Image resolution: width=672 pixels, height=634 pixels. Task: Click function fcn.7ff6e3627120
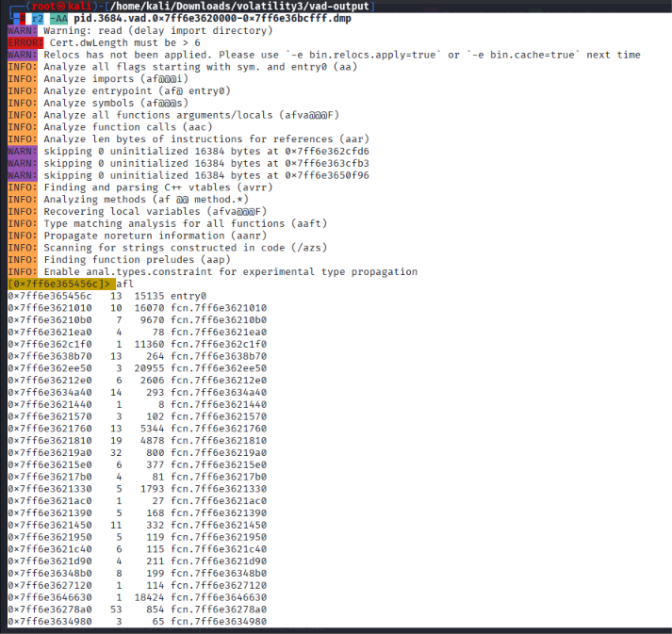point(219,585)
